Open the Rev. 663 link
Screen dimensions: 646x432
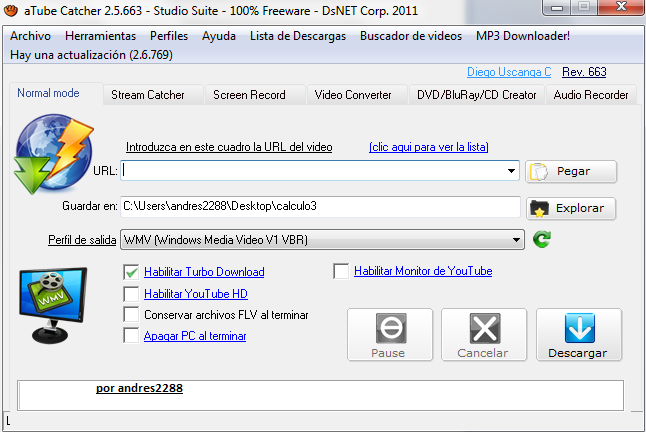tap(584, 72)
